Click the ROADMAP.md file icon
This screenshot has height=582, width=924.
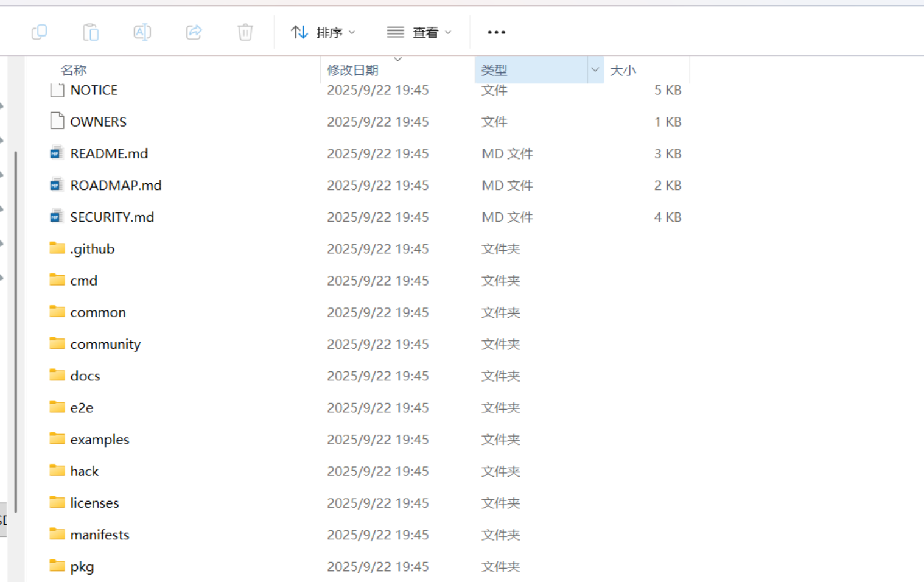[57, 184]
